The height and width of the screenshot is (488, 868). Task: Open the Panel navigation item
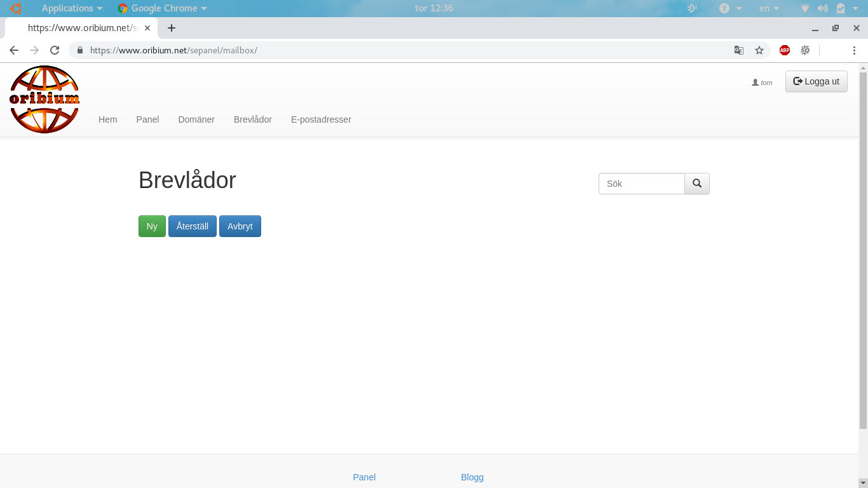(x=147, y=119)
